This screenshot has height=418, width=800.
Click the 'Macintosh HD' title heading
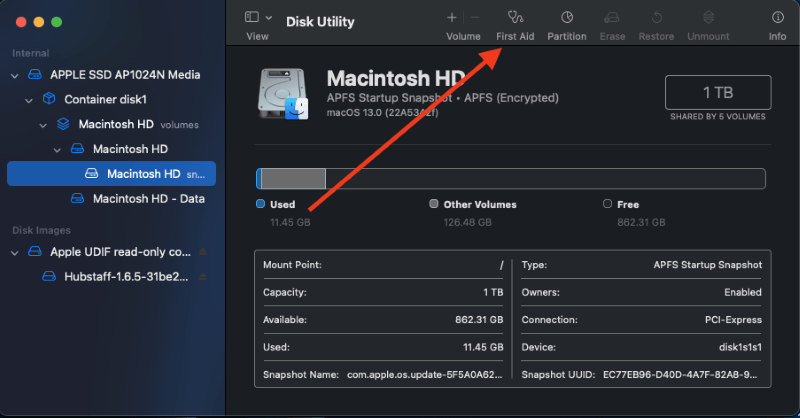click(395, 79)
